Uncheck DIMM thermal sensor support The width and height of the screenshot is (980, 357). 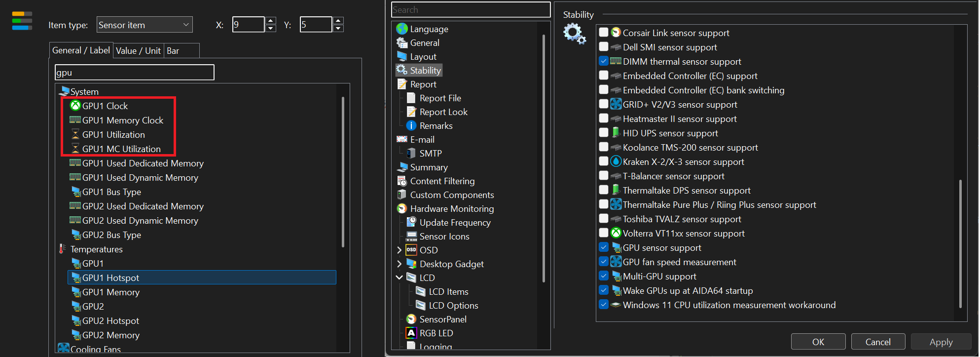click(604, 61)
